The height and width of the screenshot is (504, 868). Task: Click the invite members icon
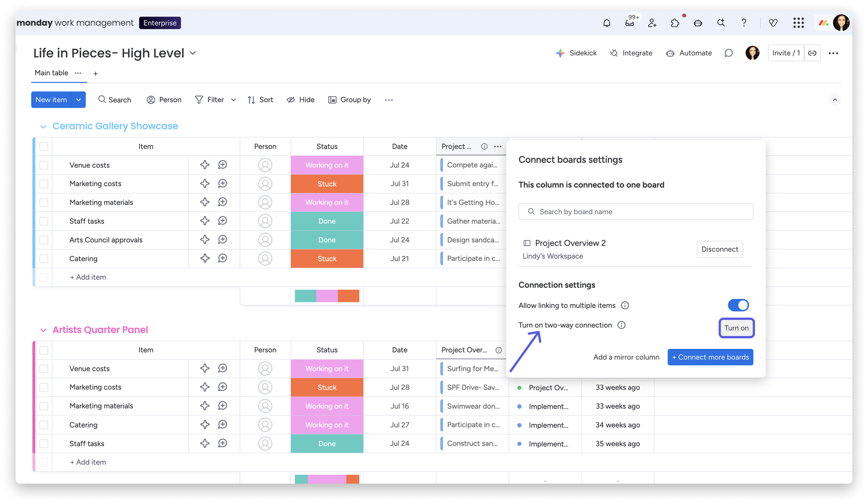pyautogui.click(x=652, y=23)
